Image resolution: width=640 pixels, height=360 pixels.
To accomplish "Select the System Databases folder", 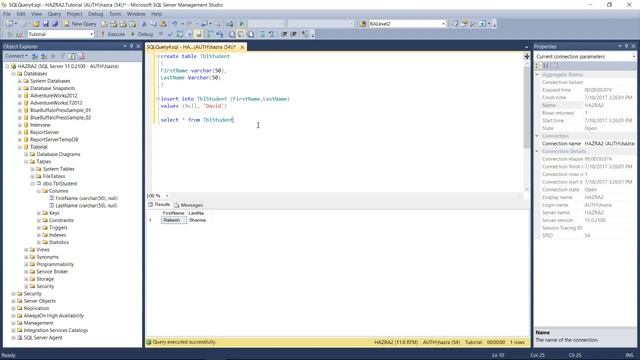I will pos(50,81).
